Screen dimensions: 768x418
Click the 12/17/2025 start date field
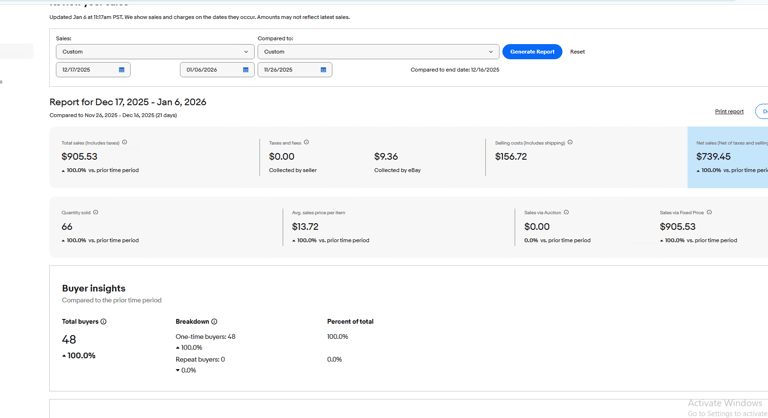pyautogui.click(x=84, y=70)
